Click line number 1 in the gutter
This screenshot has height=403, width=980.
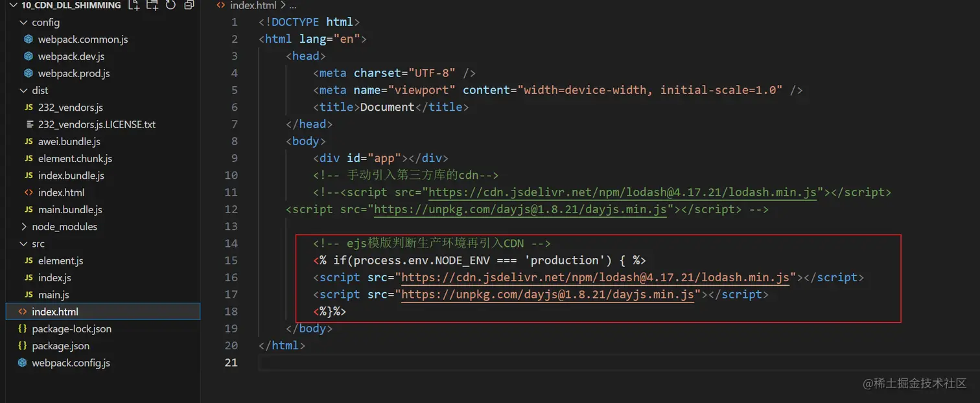(x=235, y=22)
